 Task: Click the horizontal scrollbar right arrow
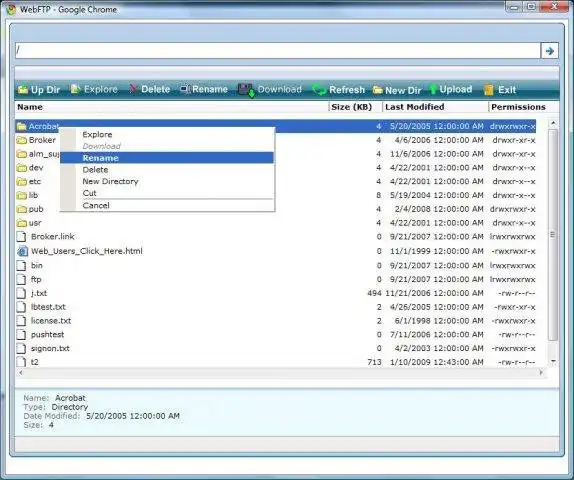[x=541, y=373]
